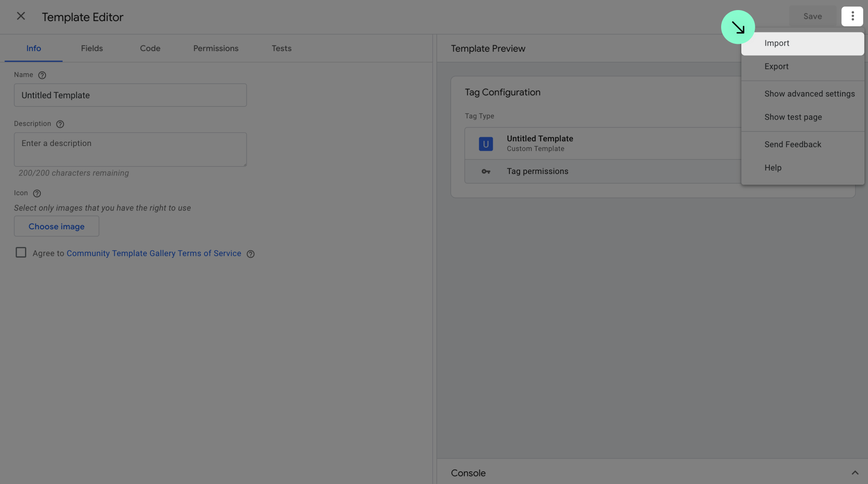Click the '200/200 characters remaining' text
The image size is (868, 484).
coord(74,173)
